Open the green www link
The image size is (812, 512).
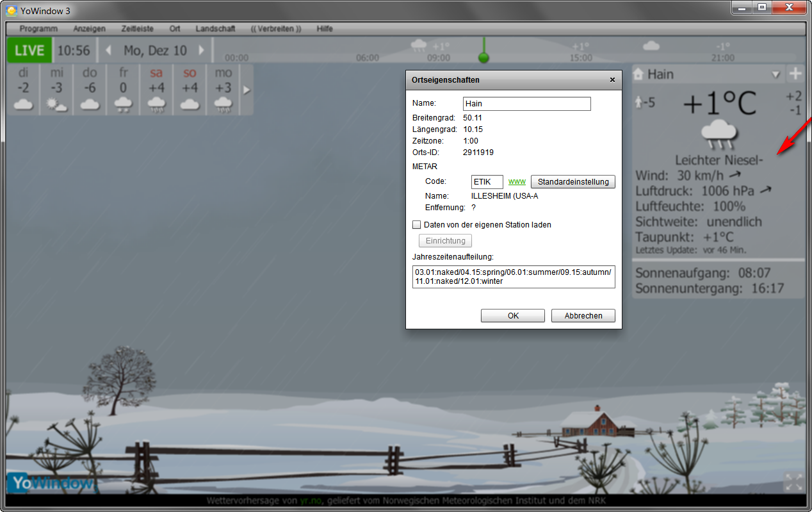517,181
